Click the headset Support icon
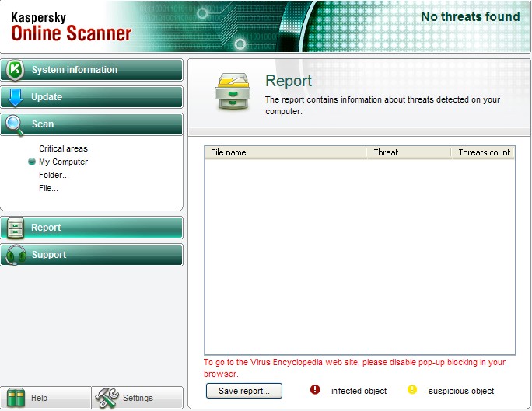 (x=16, y=255)
